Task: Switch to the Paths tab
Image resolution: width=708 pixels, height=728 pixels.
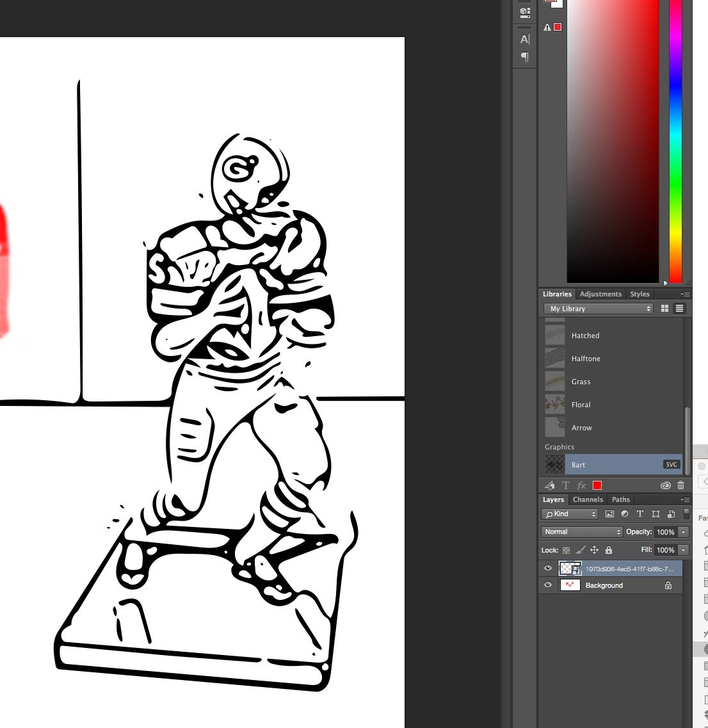Action: (621, 499)
